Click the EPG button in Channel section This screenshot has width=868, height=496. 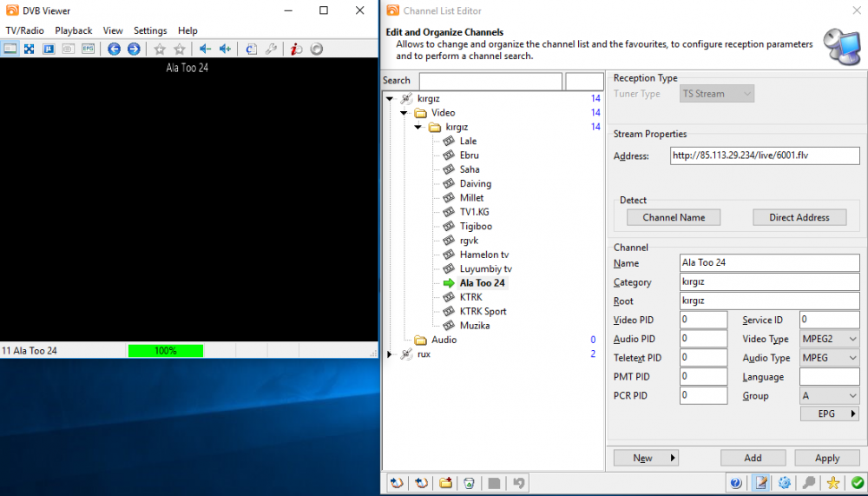(x=829, y=413)
